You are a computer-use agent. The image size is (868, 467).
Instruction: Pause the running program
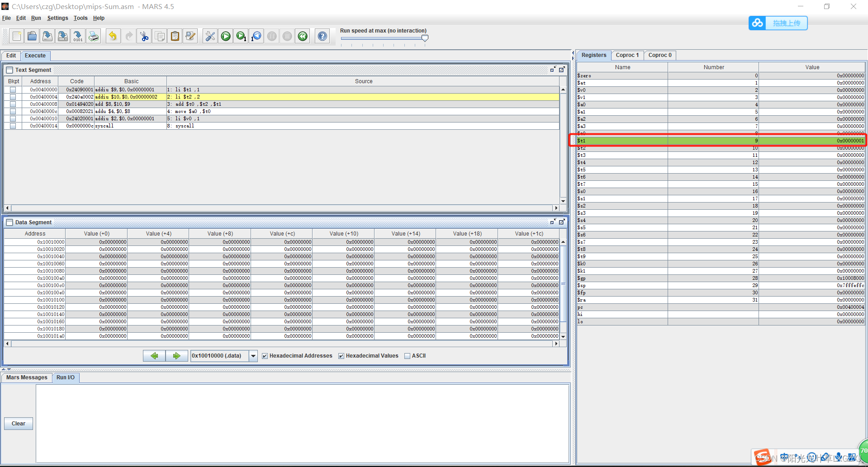pos(272,36)
